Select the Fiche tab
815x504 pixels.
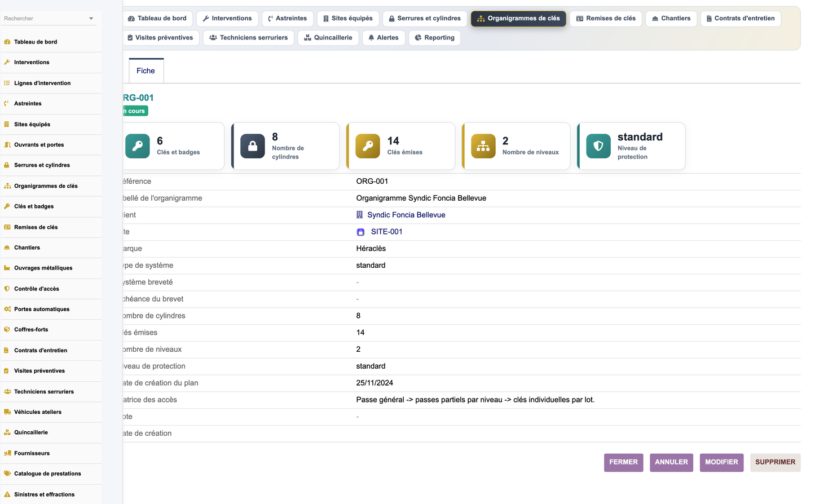(x=146, y=70)
